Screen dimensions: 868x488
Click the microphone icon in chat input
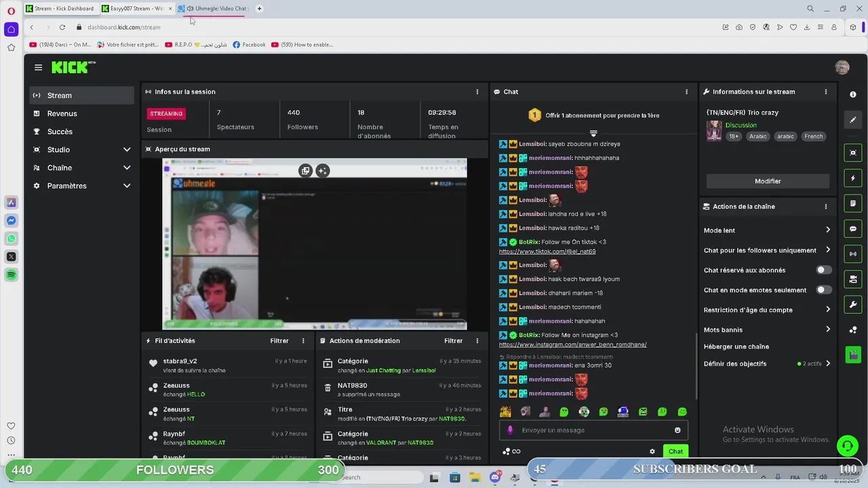tap(510, 430)
